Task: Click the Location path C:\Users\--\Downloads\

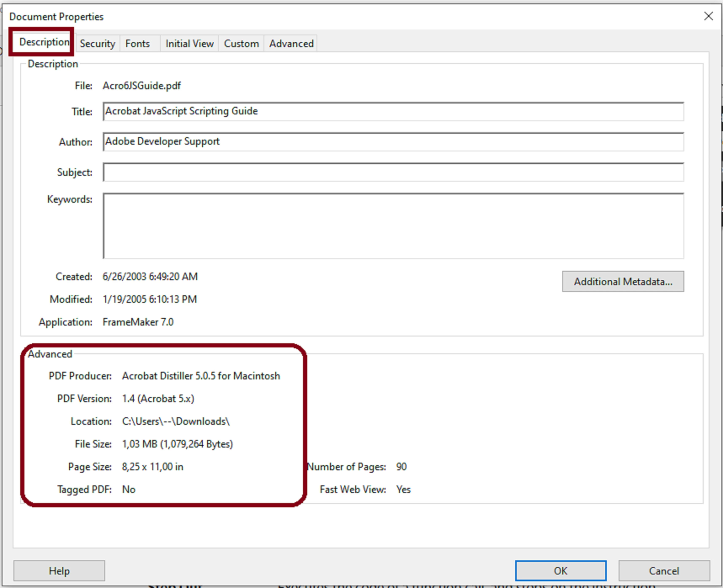Action: pos(175,421)
